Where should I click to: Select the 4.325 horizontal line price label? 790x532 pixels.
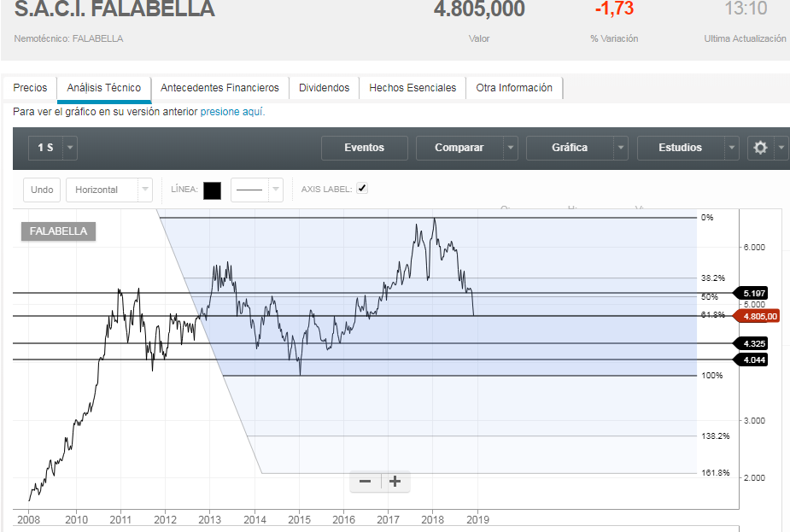pos(751,343)
